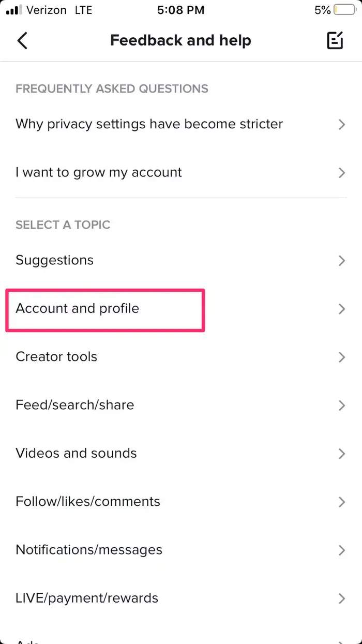Expand the Follow/likes/comments topic
Image resolution: width=362 pixels, height=644 pixels.
coord(88,502)
